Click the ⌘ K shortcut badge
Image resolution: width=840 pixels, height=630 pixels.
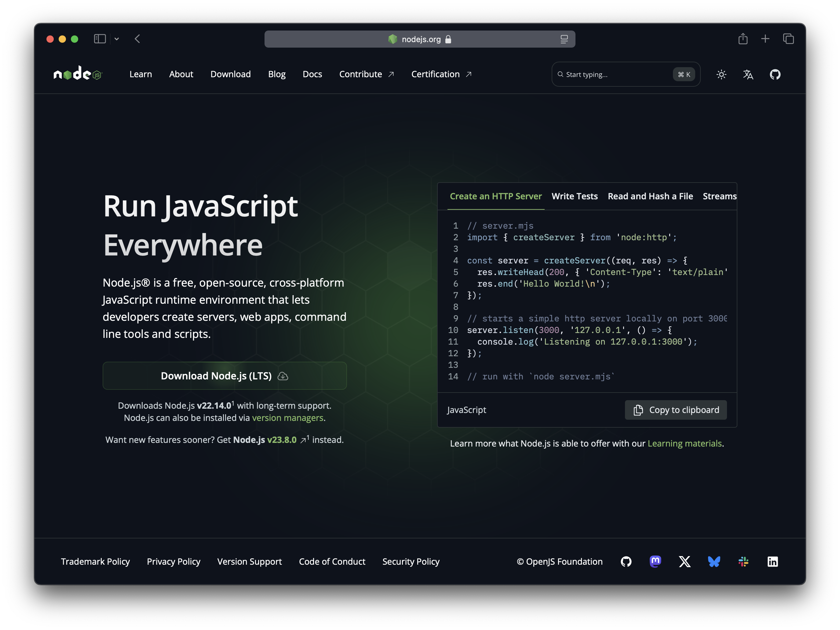coord(684,74)
